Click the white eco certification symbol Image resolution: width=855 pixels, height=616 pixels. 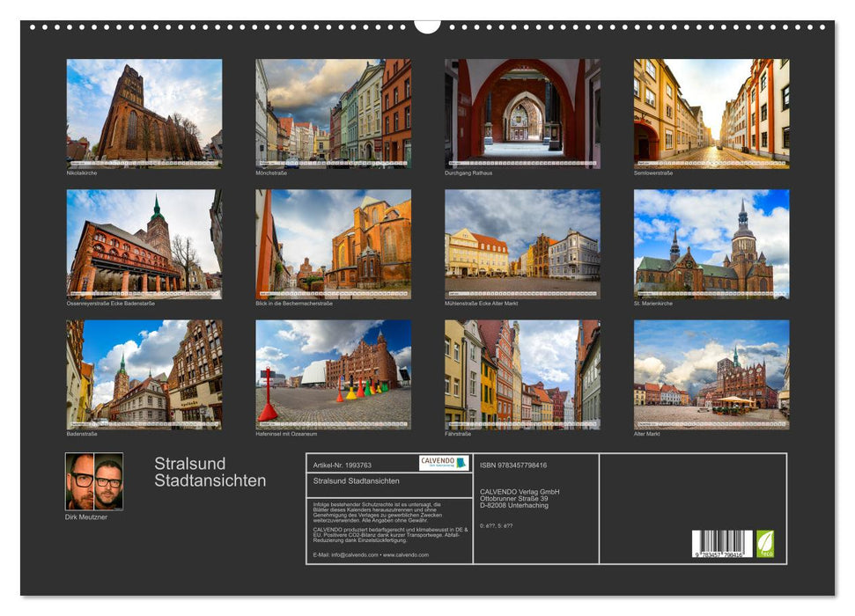pyautogui.click(x=763, y=539)
